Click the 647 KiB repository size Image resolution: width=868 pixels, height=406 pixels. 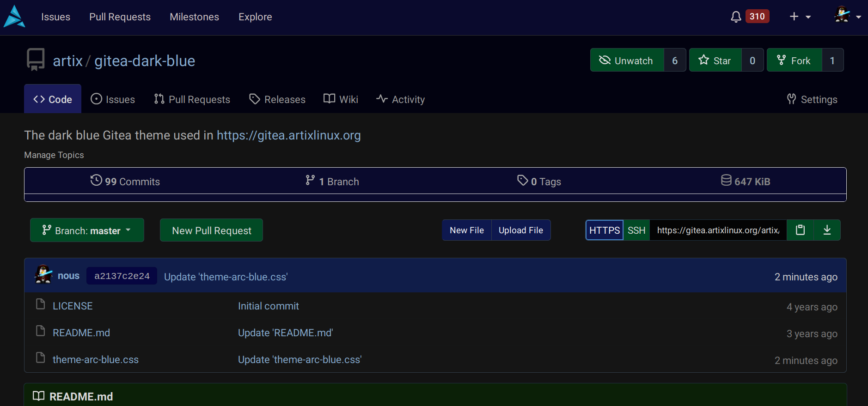click(746, 181)
